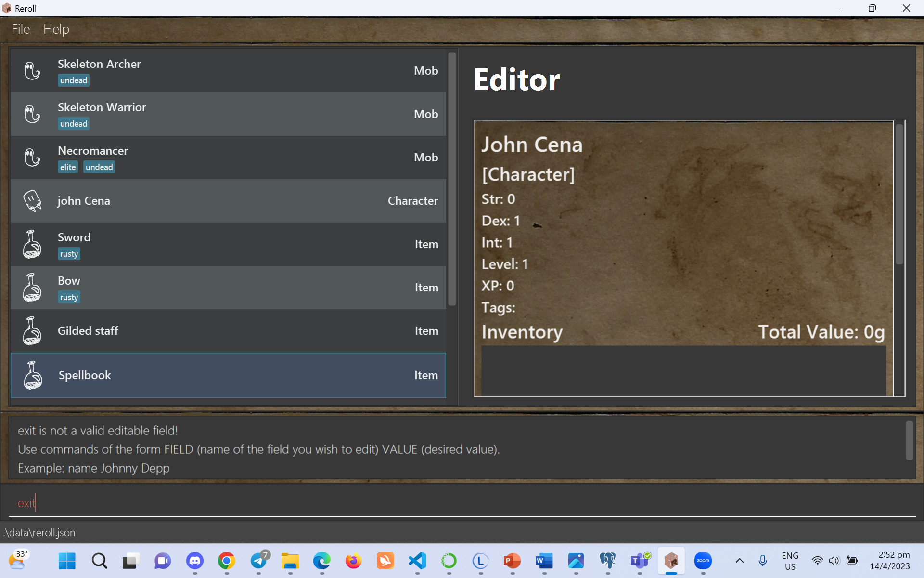
Task: Click the elite tag on Necromancer
Action: pos(68,167)
